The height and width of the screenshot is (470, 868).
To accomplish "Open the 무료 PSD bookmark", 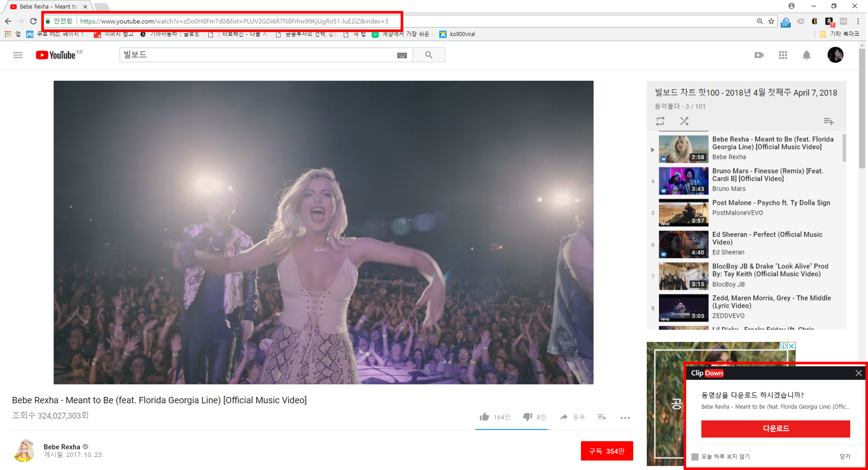I will [57, 34].
